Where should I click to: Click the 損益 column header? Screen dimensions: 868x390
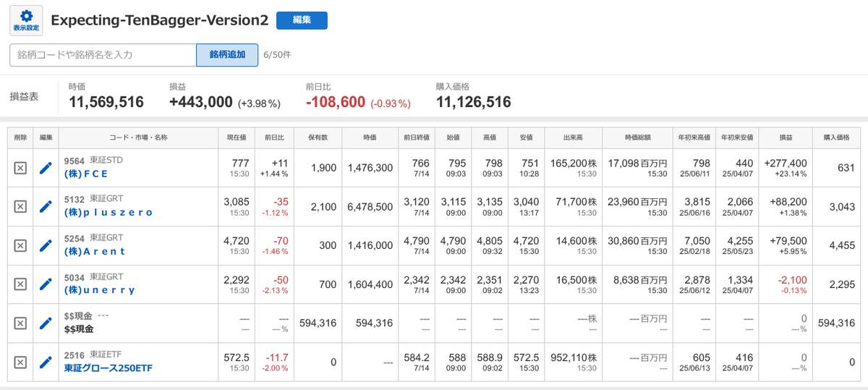786,137
